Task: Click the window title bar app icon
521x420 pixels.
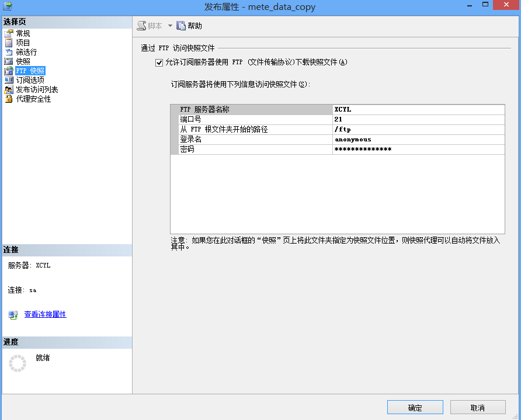Action: point(8,6)
